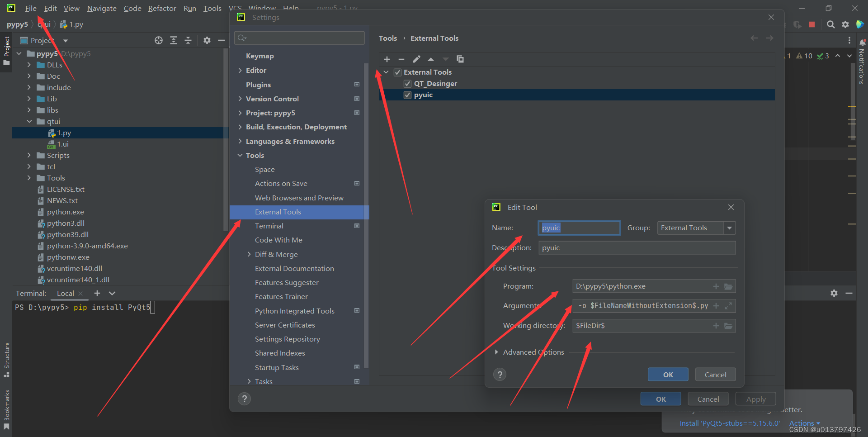Navigate back in Settings history

(754, 38)
